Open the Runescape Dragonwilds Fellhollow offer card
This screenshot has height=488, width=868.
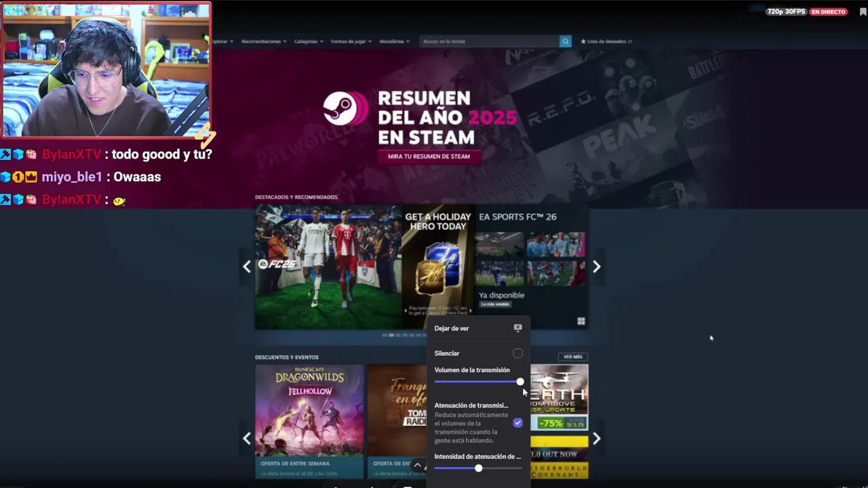point(309,421)
